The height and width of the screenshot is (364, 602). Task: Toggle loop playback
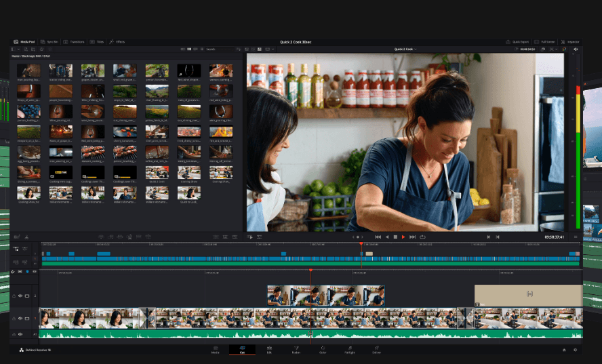[x=422, y=237]
